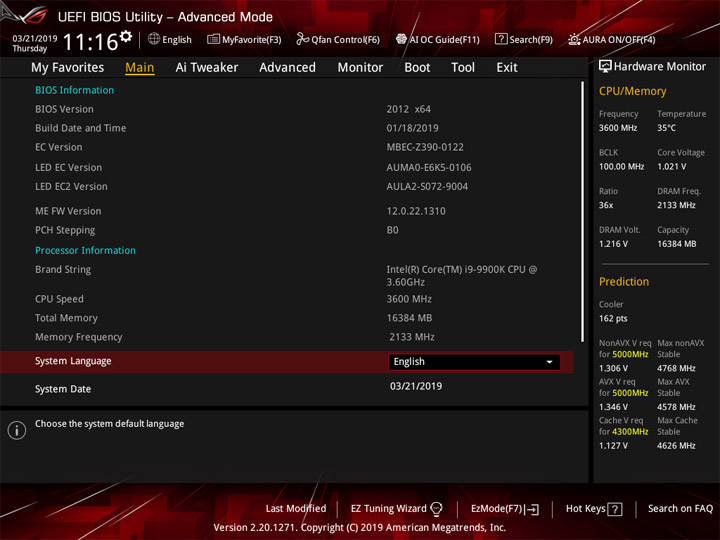Click EC Version value MBEC-Z390-0122
Viewport: 720px width, 540px height.
pyautogui.click(x=425, y=147)
